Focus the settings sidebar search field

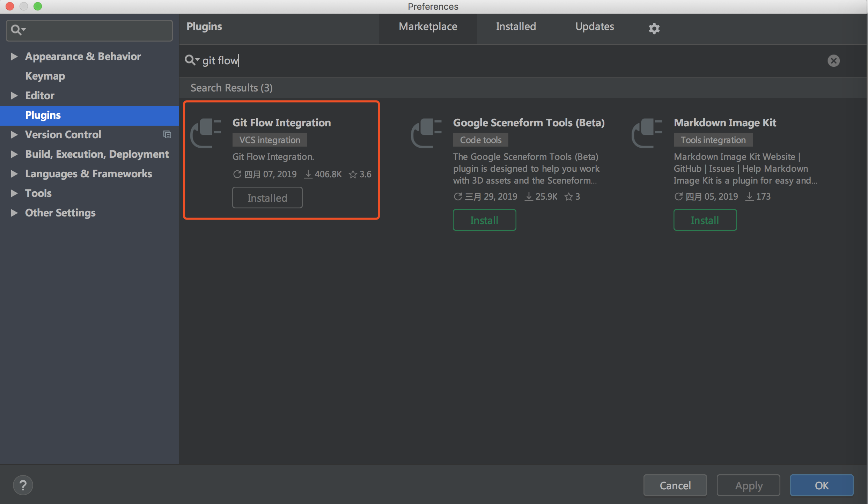89,30
